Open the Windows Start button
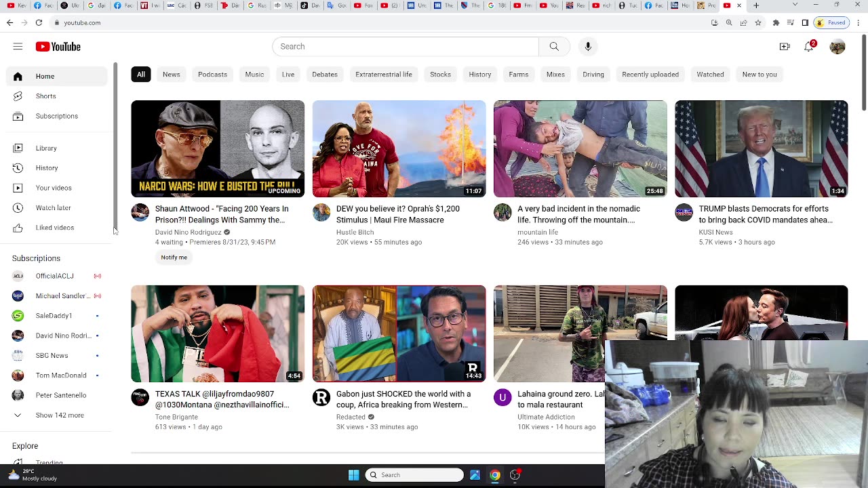 (x=353, y=475)
